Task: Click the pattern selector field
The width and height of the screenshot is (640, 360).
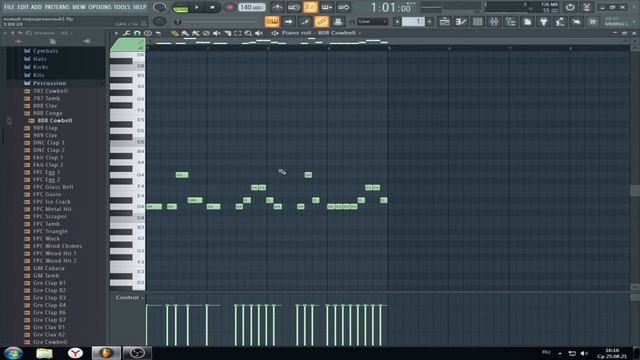Action: [413, 21]
